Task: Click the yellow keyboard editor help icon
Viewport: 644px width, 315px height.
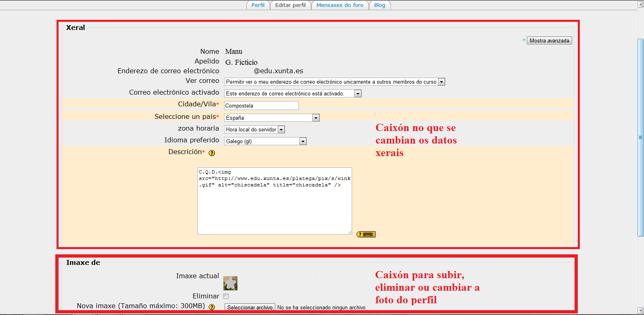Action: 366,234
